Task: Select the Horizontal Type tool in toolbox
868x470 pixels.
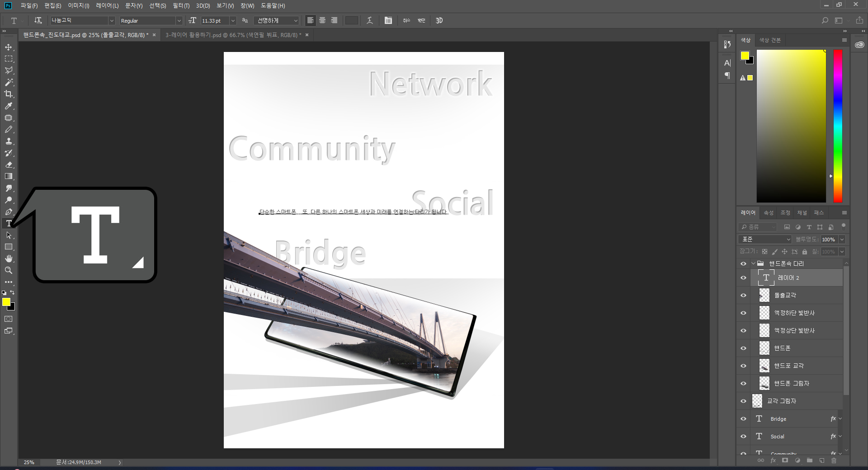Action: [x=9, y=223]
